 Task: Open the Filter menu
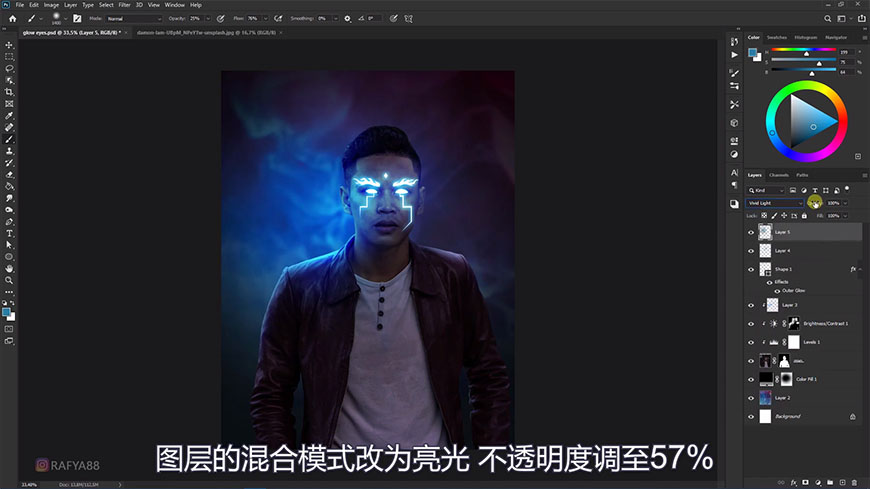click(x=123, y=5)
